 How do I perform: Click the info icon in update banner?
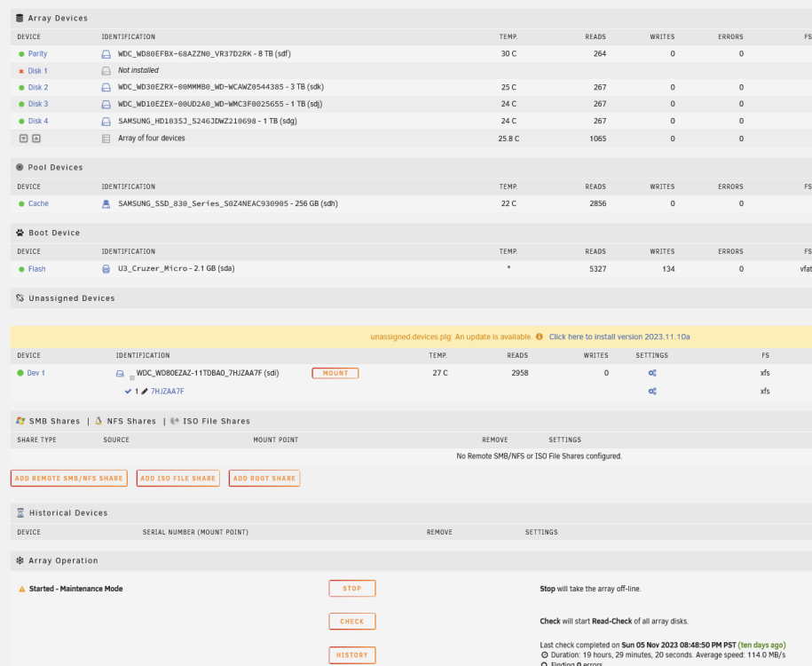coord(539,337)
